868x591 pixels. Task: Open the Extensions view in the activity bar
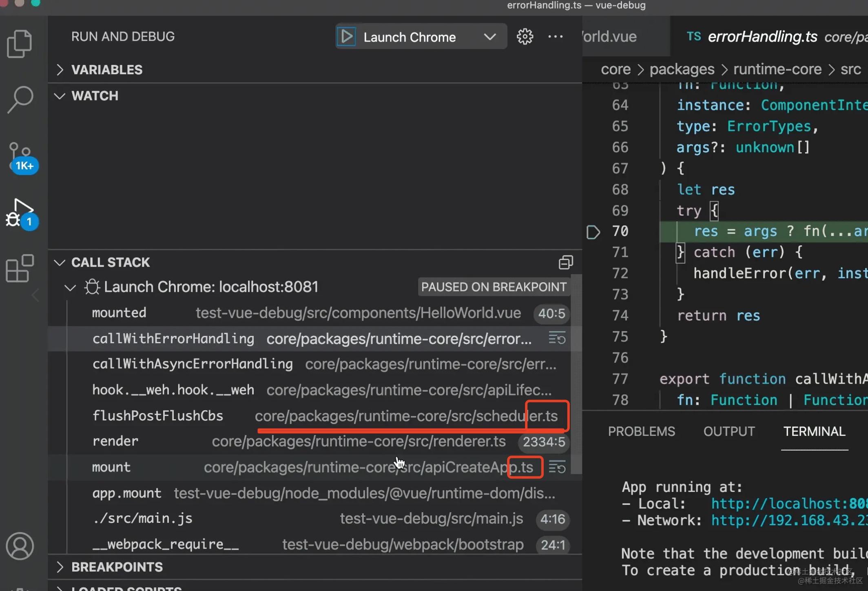click(x=20, y=269)
